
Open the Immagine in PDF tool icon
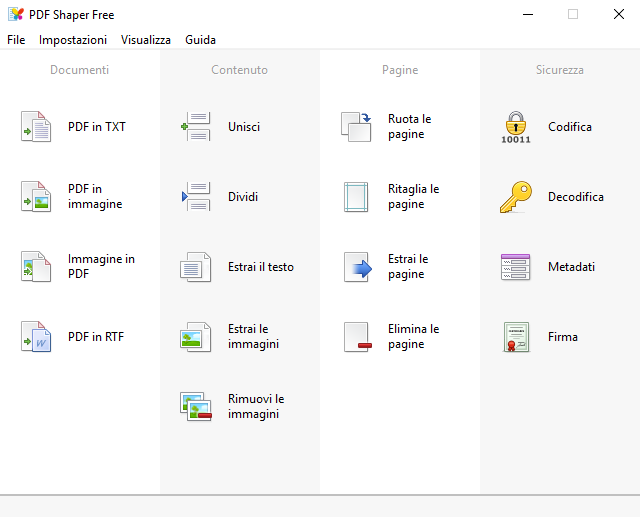(x=36, y=266)
